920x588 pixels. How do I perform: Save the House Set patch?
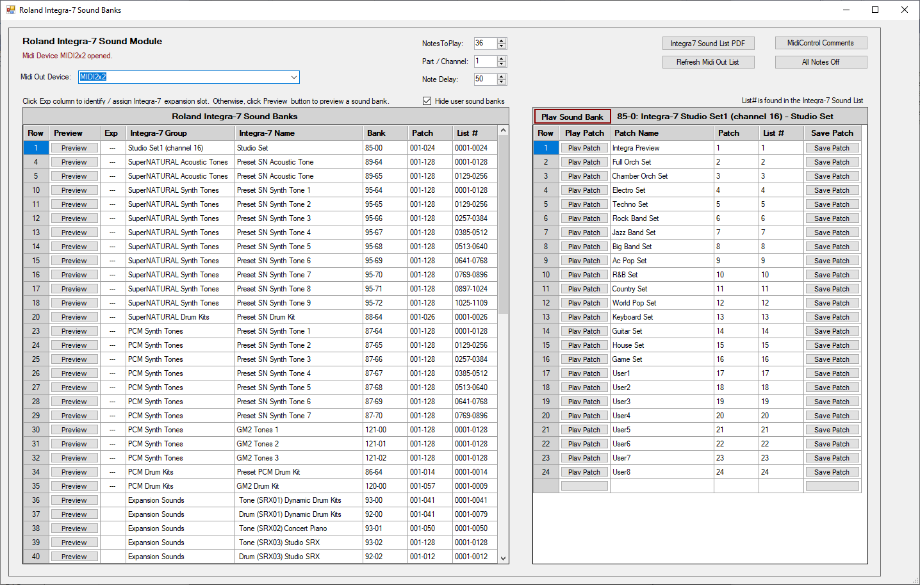[x=832, y=345]
